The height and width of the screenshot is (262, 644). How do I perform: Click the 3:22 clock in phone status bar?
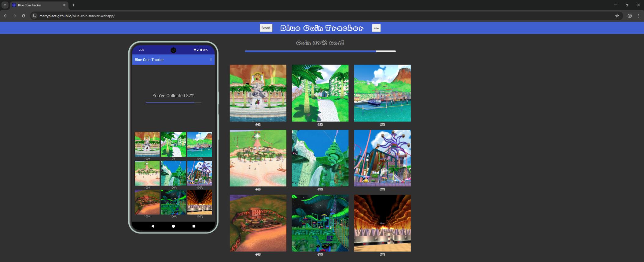pyautogui.click(x=142, y=50)
